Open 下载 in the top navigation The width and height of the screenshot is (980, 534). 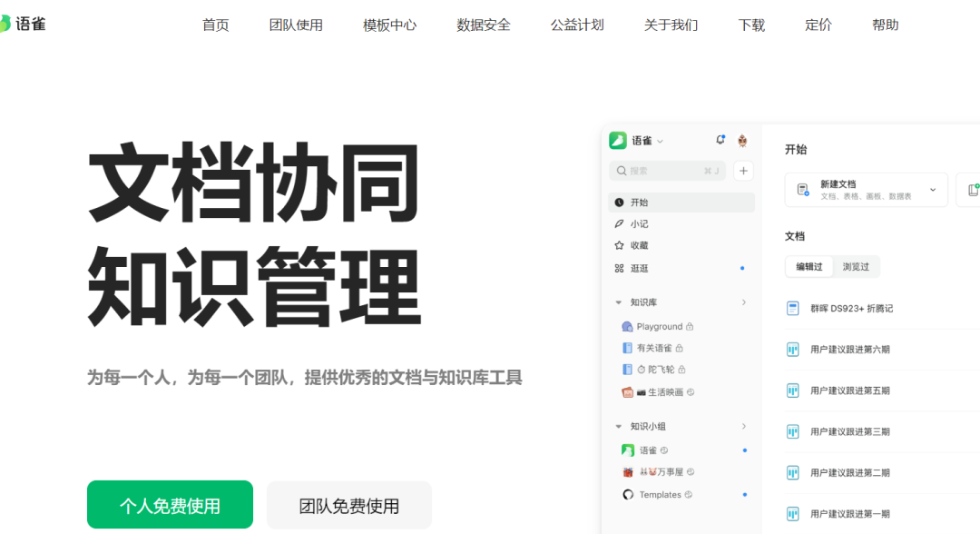[751, 25]
